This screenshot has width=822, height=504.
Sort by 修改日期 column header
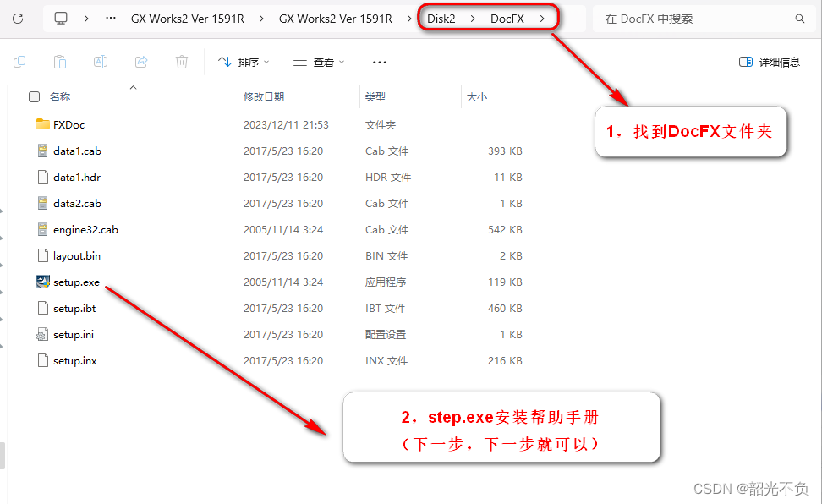click(264, 97)
